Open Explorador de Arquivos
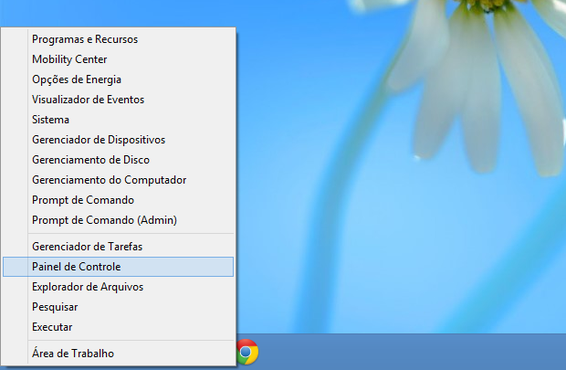This screenshot has width=566, height=370. pos(118,287)
